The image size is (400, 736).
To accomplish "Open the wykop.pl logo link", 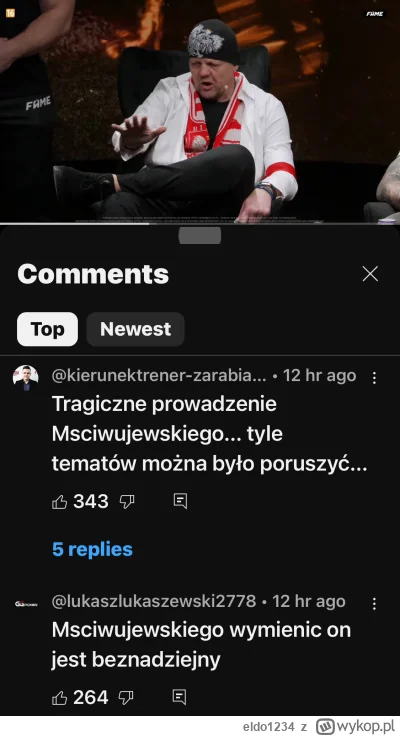I will pos(355,727).
